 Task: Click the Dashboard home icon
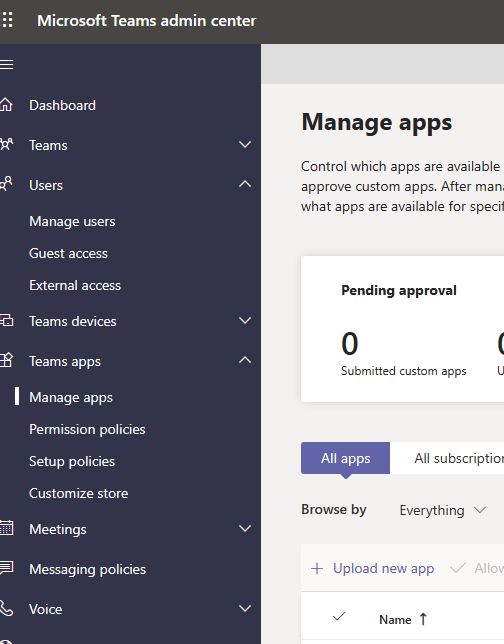click(6, 105)
